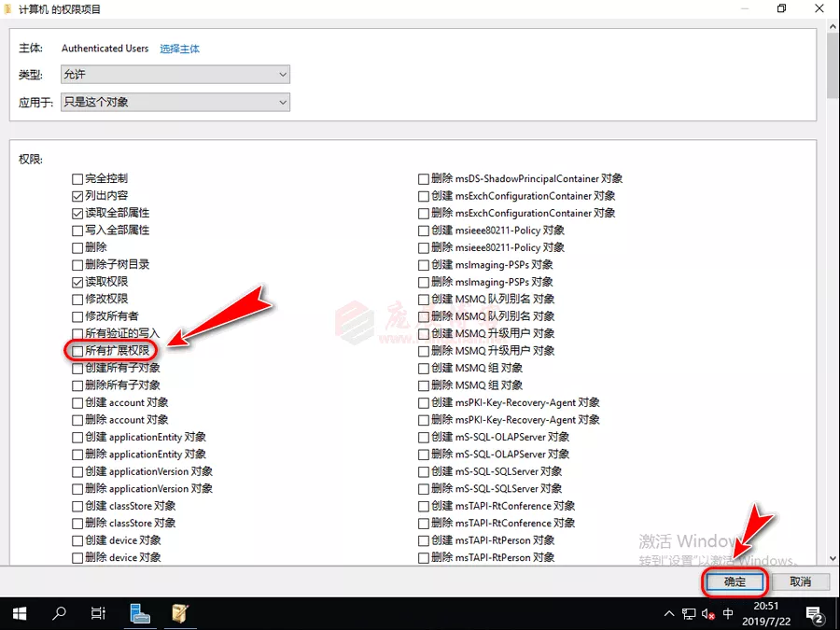Open the clock showing 20:51

pos(765,613)
